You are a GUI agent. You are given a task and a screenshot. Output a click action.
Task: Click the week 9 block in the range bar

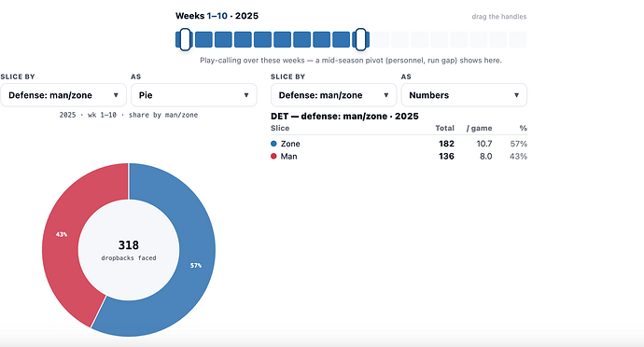coord(341,39)
